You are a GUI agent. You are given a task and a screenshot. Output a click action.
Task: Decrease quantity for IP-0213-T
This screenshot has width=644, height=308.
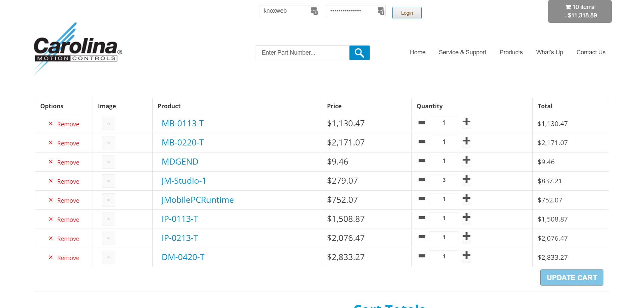pos(422,237)
